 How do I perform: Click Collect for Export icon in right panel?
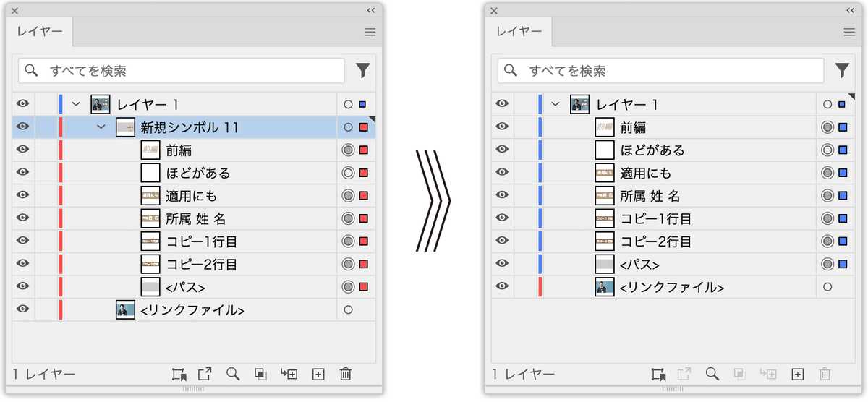tap(658, 374)
